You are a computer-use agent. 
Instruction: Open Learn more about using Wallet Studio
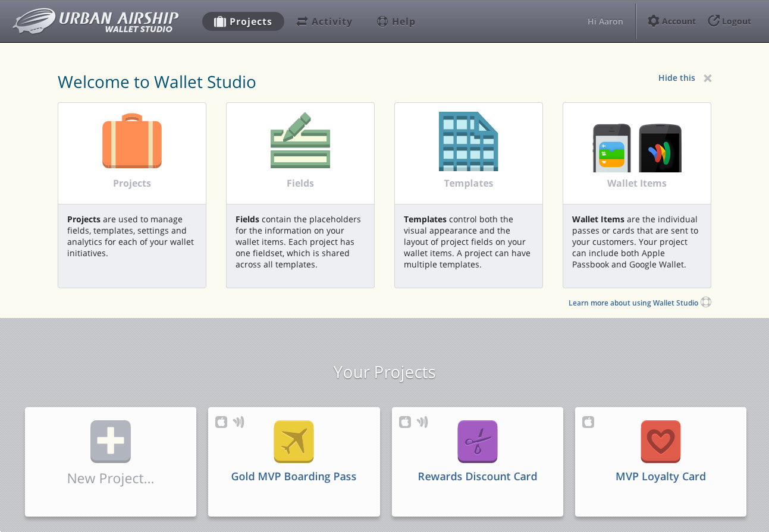(x=633, y=303)
